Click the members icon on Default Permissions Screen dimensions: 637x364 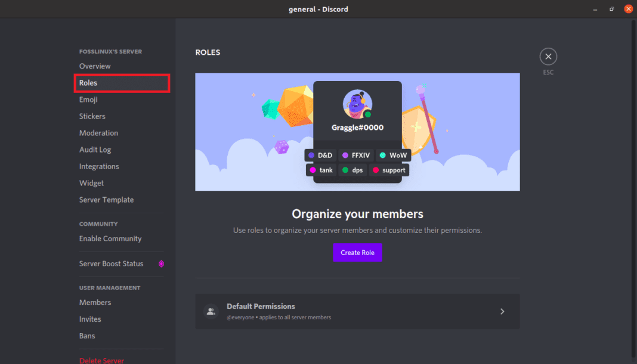point(211,311)
